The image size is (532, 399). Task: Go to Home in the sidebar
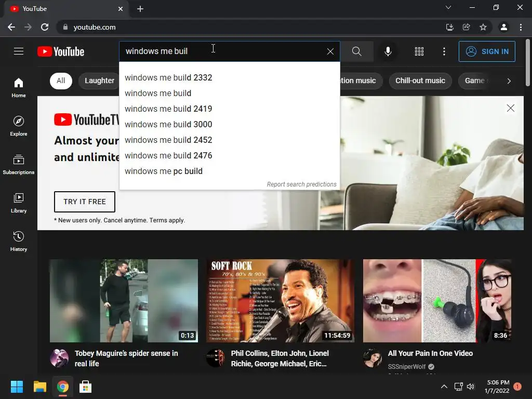point(19,88)
